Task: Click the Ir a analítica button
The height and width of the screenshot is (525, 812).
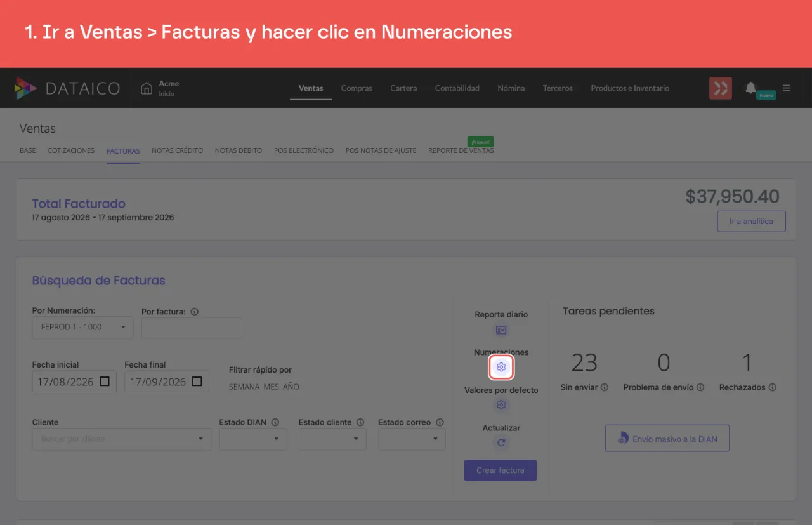Action: click(x=752, y=222)
